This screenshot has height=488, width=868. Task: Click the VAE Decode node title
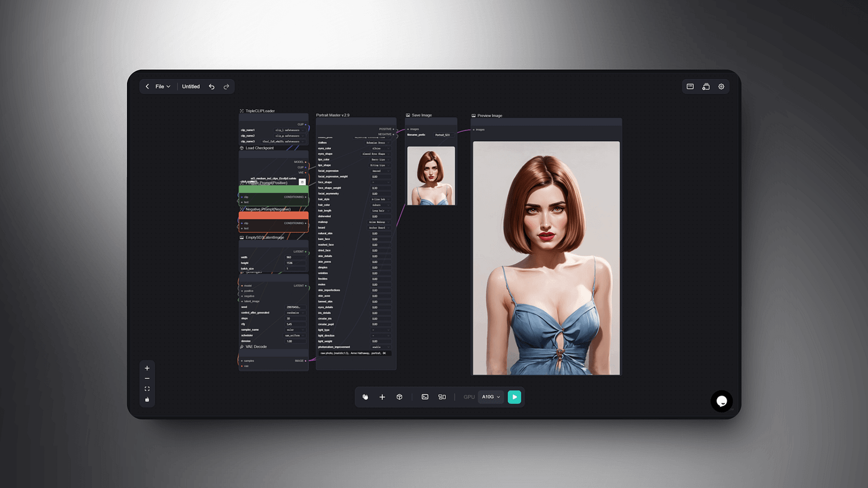click(256, 346)
